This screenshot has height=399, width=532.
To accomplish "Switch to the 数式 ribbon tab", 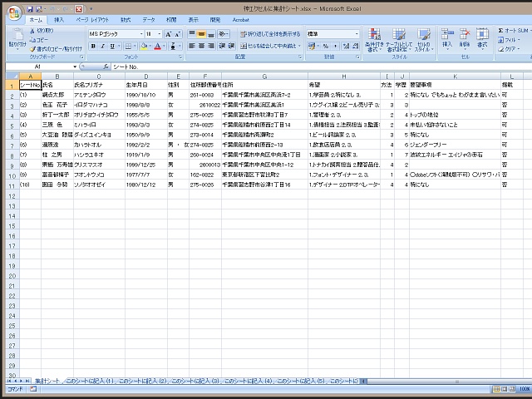I will 126,20.
